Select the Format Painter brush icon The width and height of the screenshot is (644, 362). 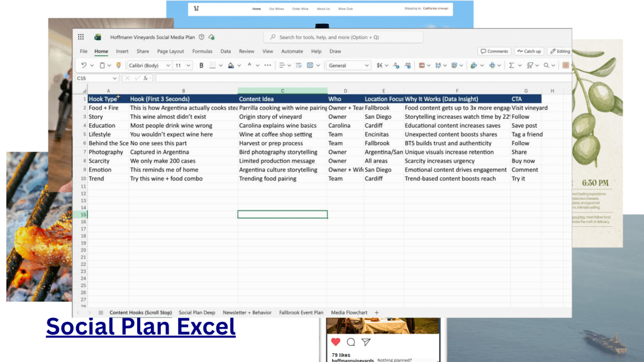click(119, 65)
